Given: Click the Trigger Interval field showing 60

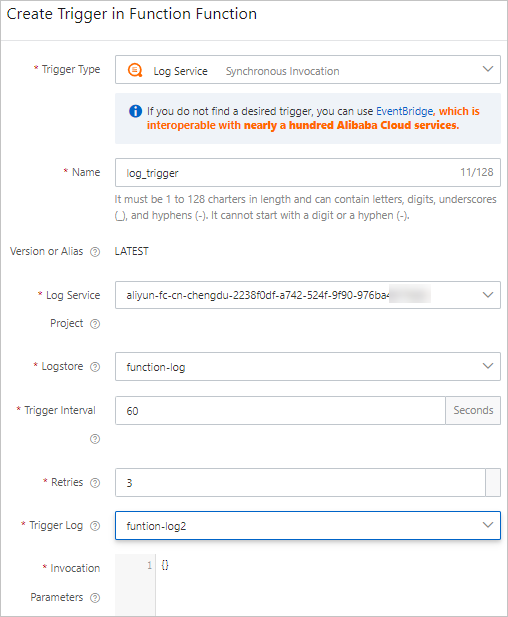Looking at the screenshot, I should [280, 411].
